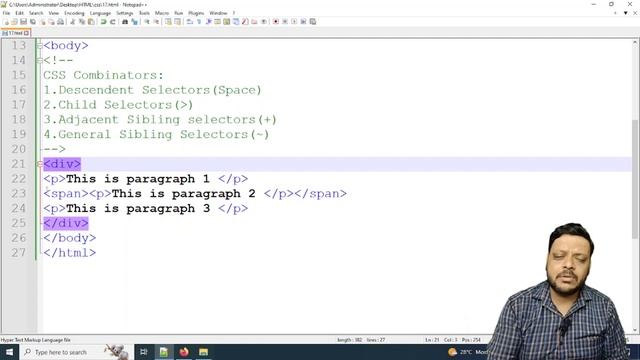
Task: Open the Tools menu
Action: coord(144,13)
